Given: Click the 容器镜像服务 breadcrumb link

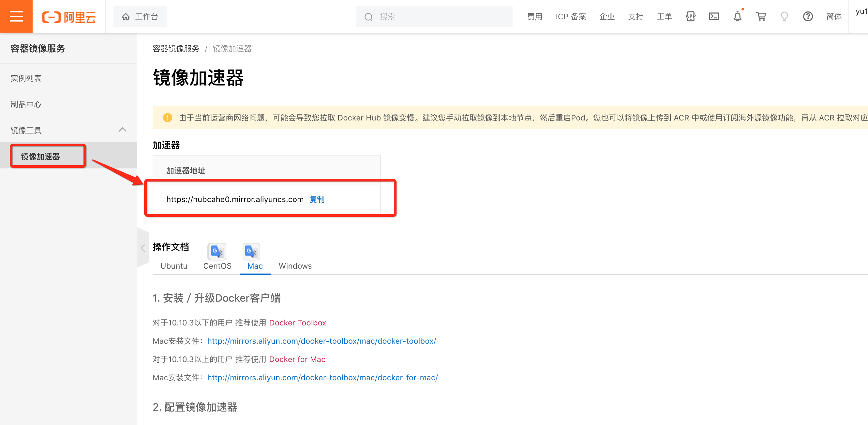Looking at the screenshot, I should pos(176,49).
